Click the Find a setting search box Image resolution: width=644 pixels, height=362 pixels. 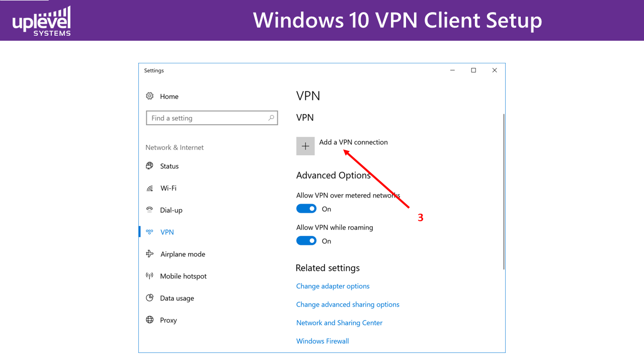(212, 118)
